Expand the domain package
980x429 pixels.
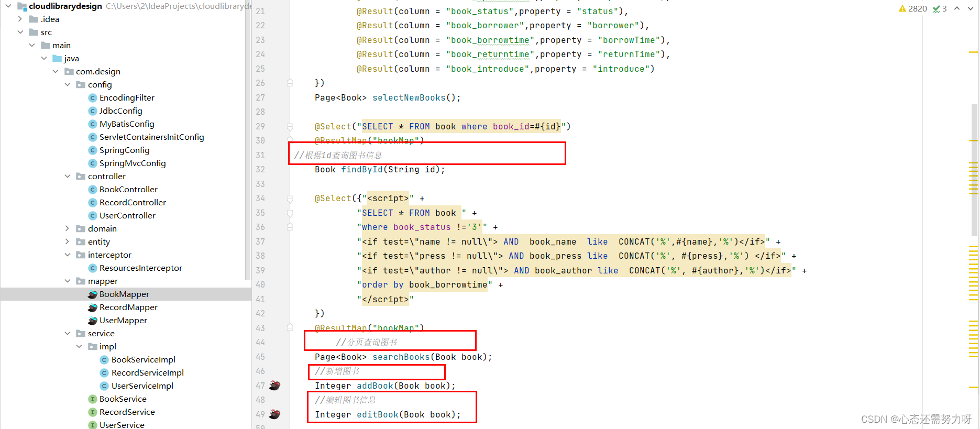point(67,228)
